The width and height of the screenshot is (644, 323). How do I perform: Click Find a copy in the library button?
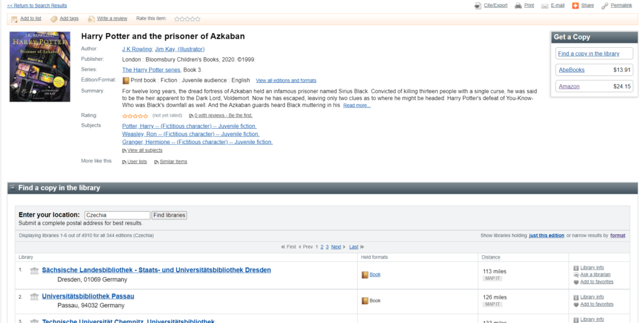click(x=594, y=54)
